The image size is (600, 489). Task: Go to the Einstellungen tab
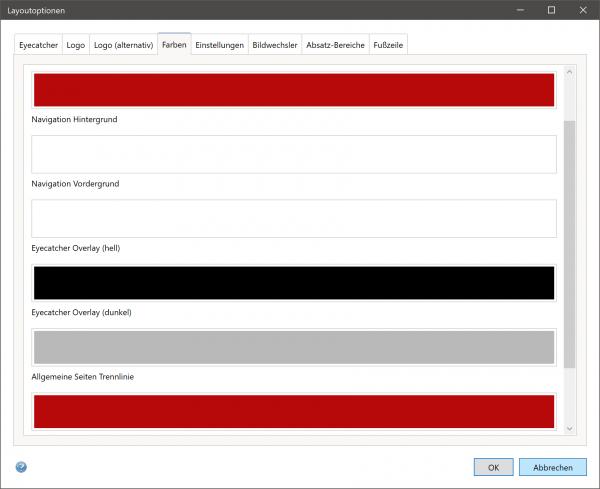pos(219,45)
